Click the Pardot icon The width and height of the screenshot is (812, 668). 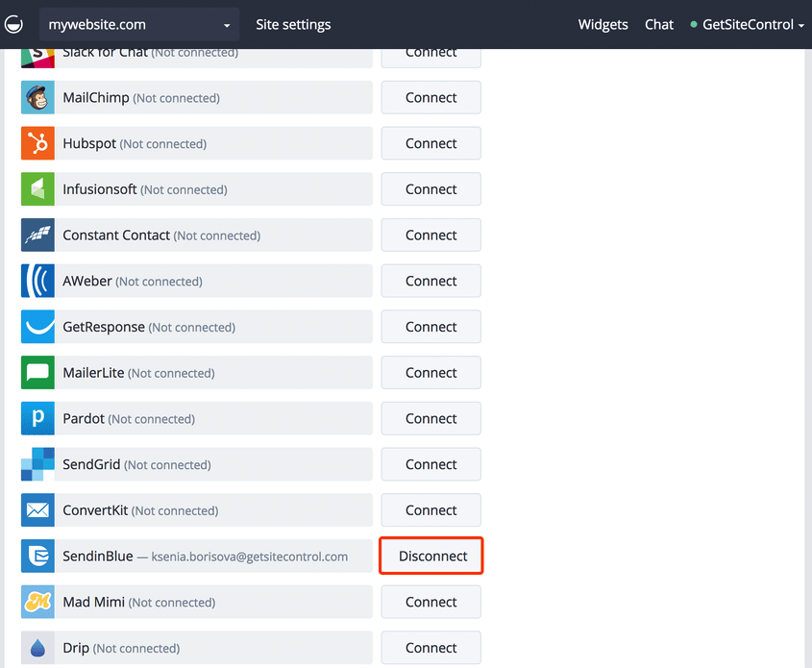tap(37, 418)
